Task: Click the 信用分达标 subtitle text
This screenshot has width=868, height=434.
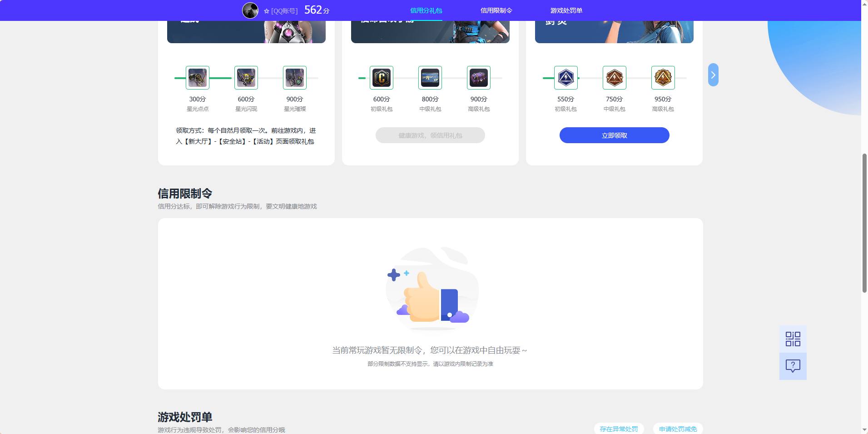Action: click(237, 206)
